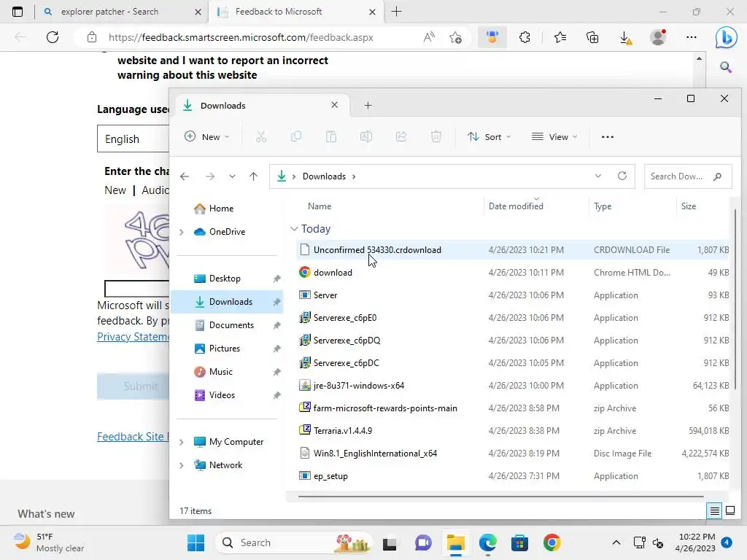Select jre-8u371-windows-x64 file
The width and height of the screenshot is (747, 560).
click(513, 386)
